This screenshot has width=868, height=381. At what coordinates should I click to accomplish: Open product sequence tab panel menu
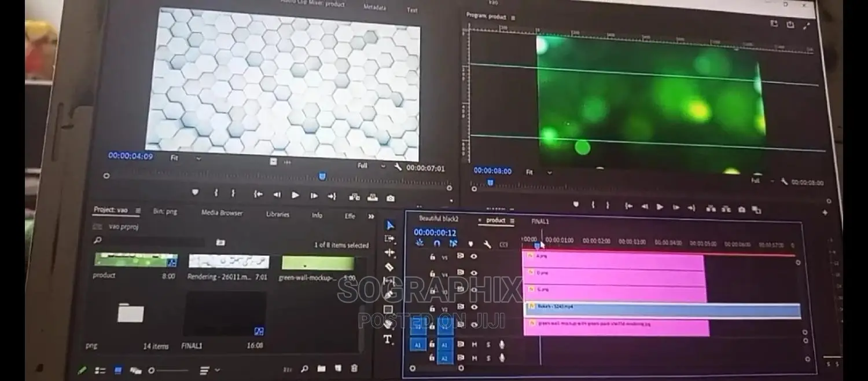[x=512, y=221]
